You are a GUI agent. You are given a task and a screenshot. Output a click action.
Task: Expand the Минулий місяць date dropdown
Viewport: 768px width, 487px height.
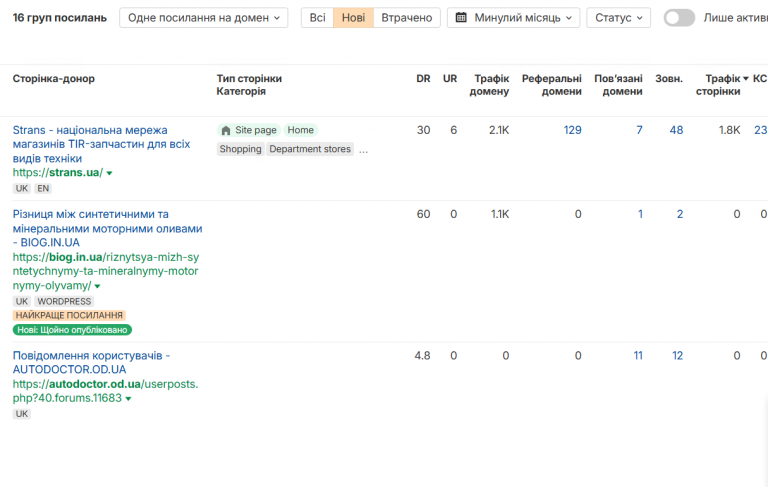(513, 18)
